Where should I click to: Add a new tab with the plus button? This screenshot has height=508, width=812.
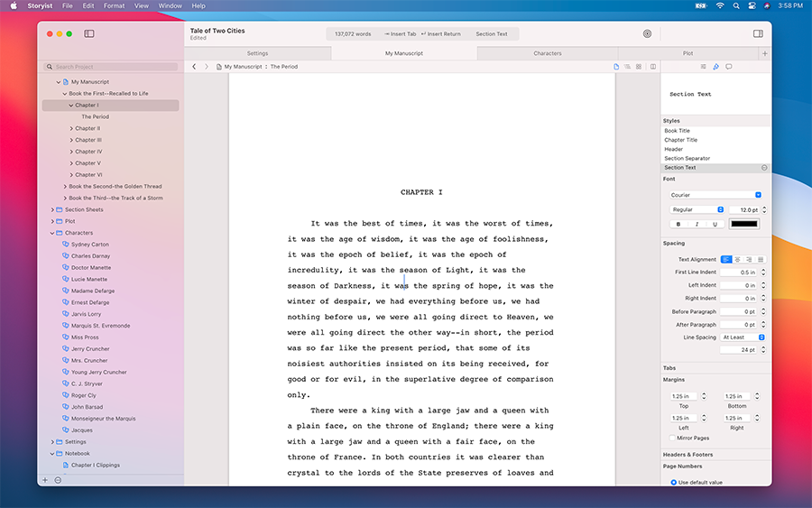click(x=765, y=53)
